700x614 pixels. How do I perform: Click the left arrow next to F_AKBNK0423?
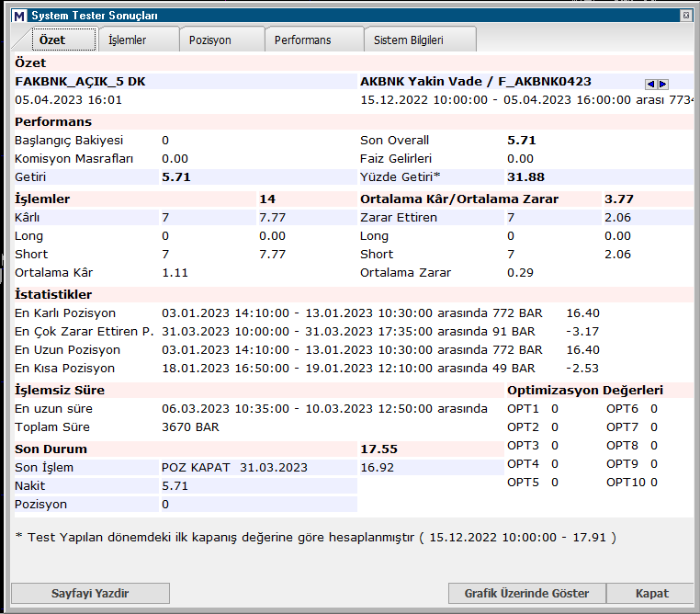click(650, 84)
